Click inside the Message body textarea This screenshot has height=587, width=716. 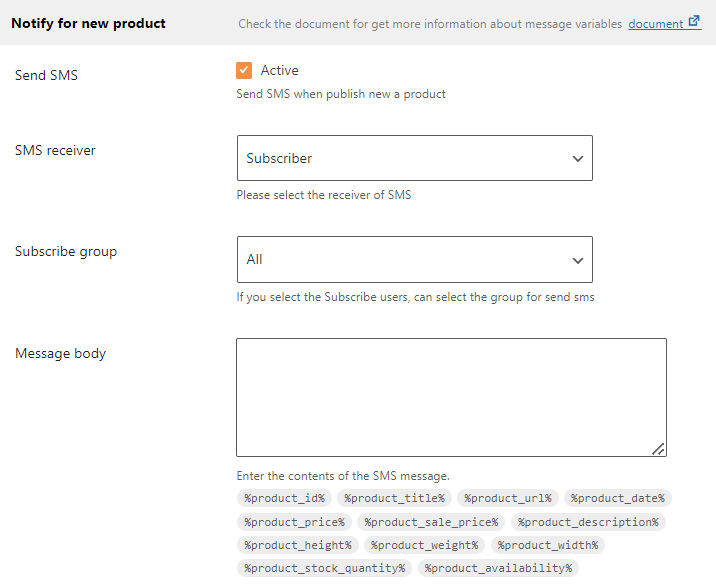(x=451, y=397)
